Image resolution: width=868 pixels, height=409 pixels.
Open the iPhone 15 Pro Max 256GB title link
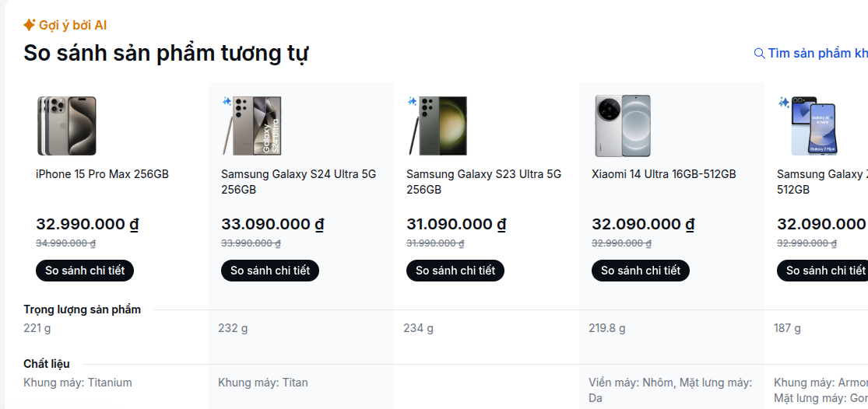pyautogui.click(x=103, y=174)
